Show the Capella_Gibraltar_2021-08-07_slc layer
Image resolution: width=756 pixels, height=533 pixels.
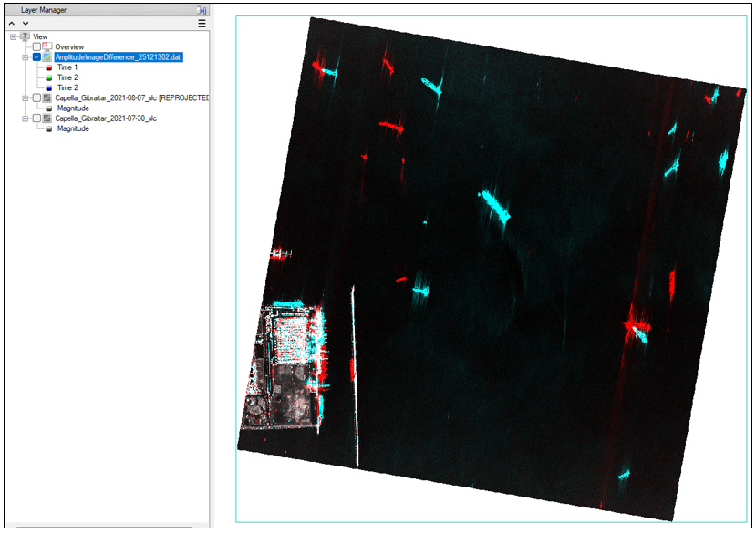pos(36,97)
